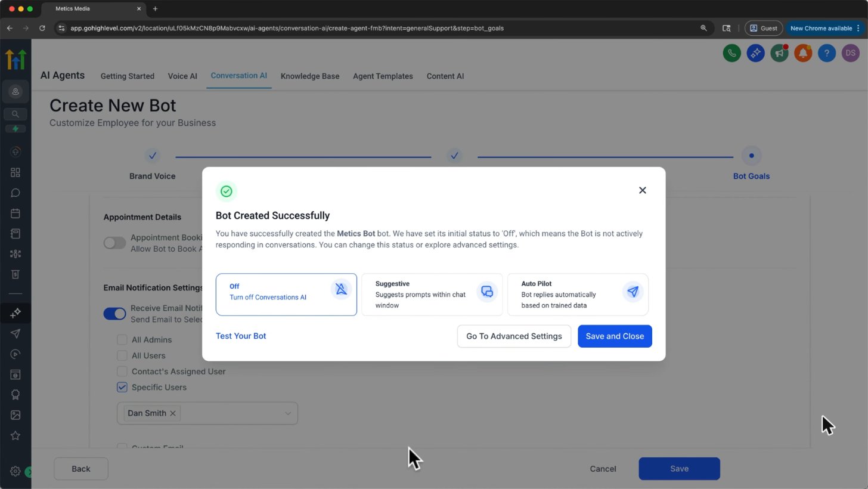
Task: Click the HighLevel arrows logo
Action: (15, 60)
